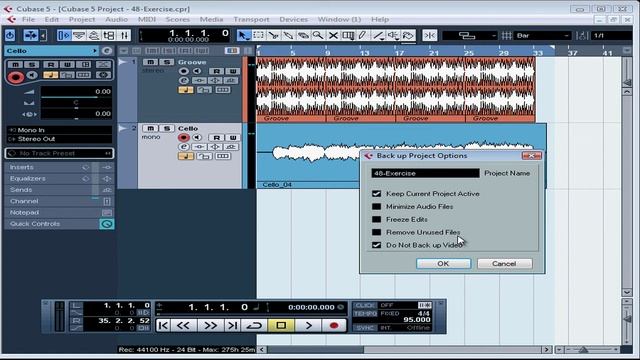Select the Split scissors tool
Viewport: 640px width, 360px height.
click(273, 36)
